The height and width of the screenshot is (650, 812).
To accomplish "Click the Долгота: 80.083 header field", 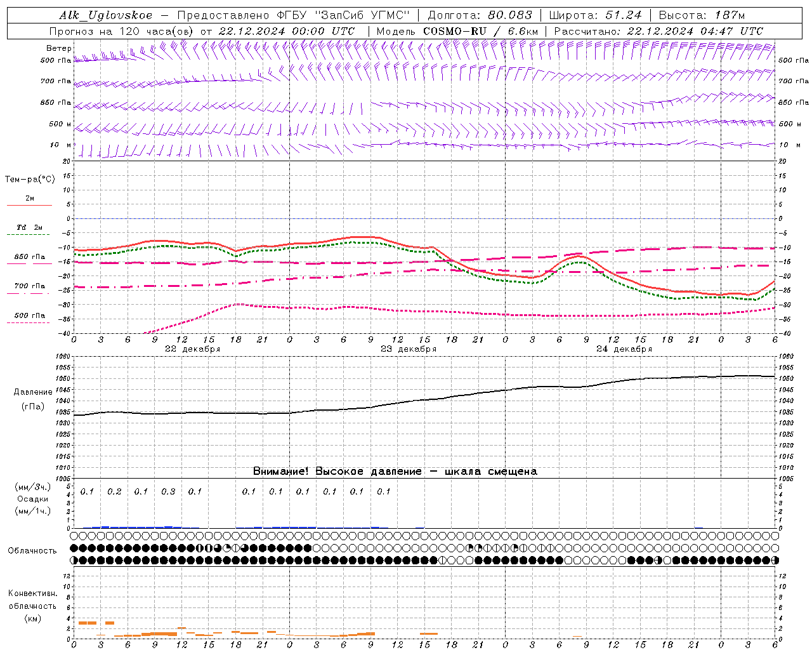I will (480, 15).
